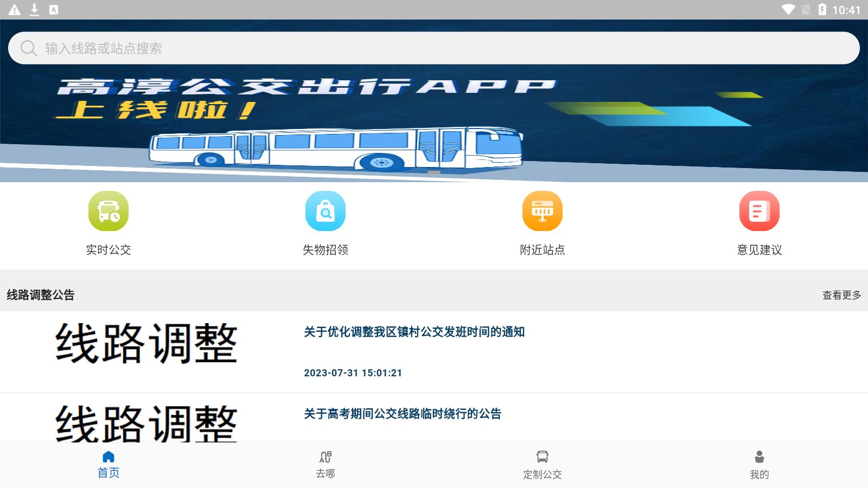Open the 附近站点 nearby stations icon
Screen dimensions: 868x488
(x=542, y=211)
